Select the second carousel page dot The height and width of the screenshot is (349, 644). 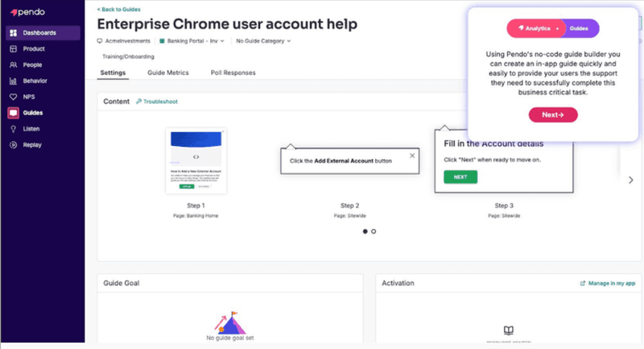374,231
